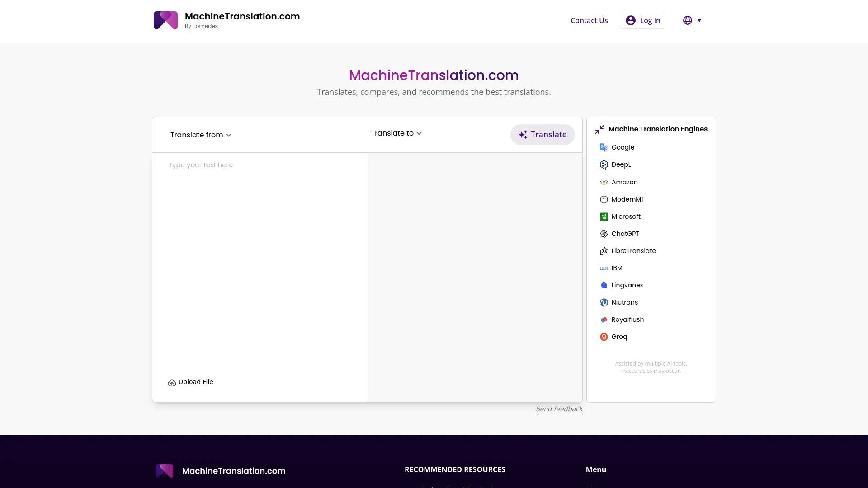Click the user avatar icon in Log in

[631, 20]
